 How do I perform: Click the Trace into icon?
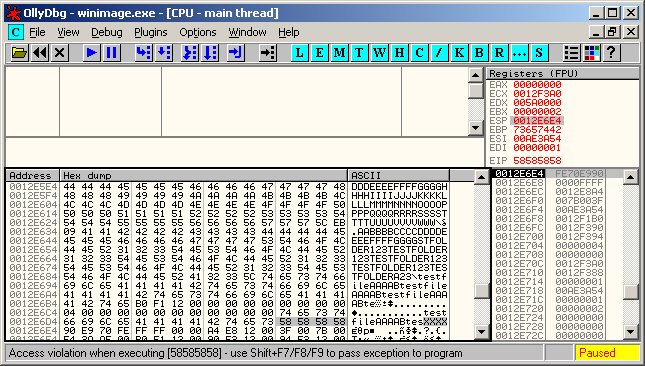click(190, 53)
